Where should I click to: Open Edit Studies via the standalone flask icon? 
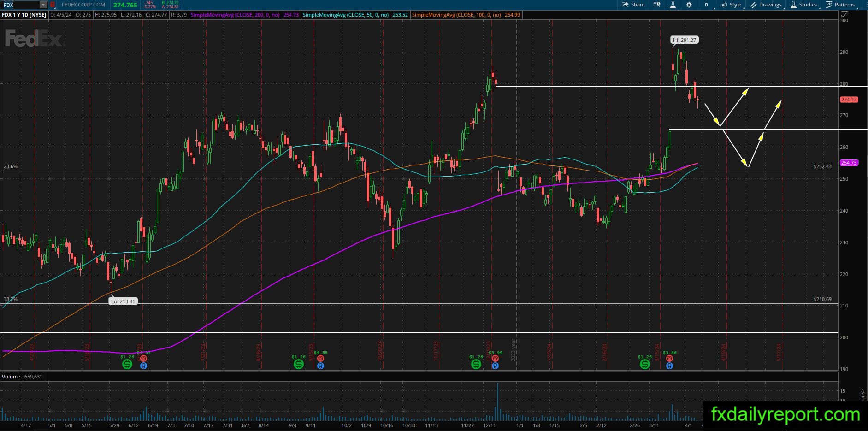(673, 5)
